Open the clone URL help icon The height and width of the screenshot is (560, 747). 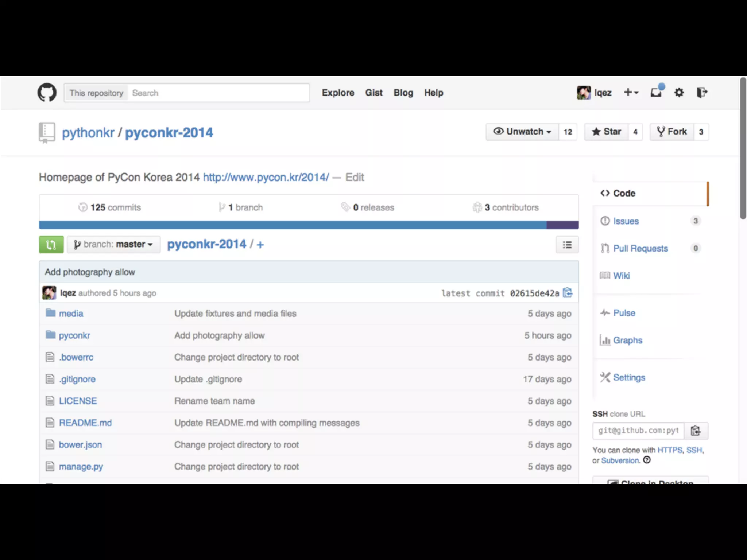point(647,460)
